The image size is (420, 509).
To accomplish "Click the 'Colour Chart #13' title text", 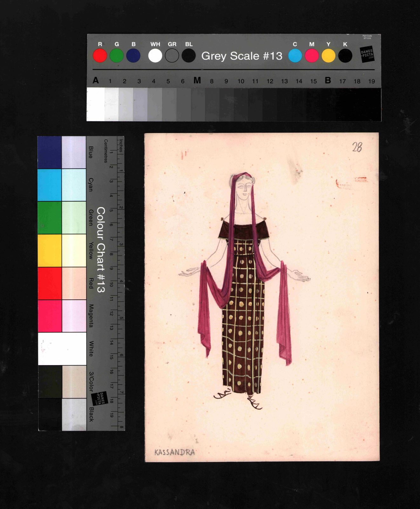I will click(100, 250).
